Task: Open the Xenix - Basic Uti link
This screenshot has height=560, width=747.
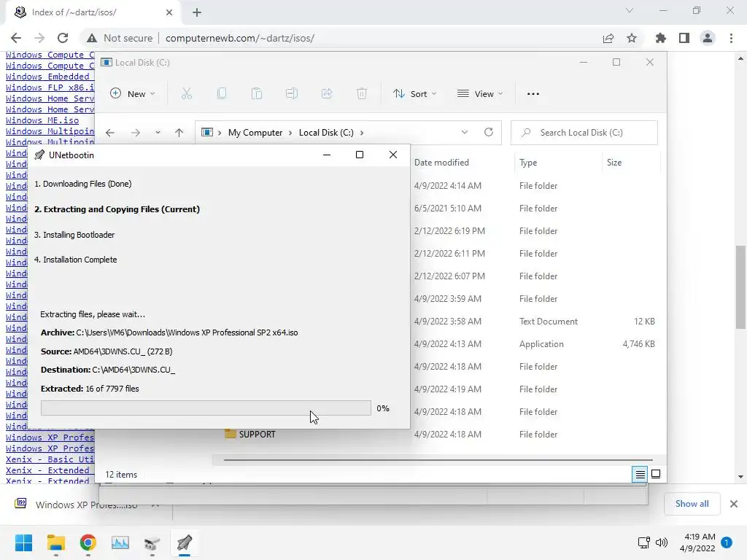Action: pos(50,459)
